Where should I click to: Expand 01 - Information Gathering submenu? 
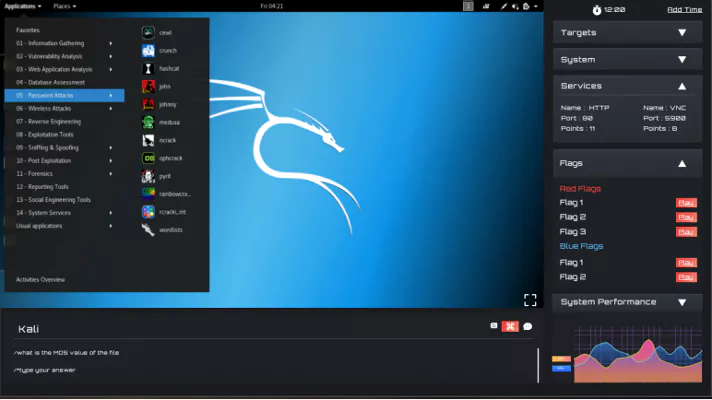(x=64, y=43)
